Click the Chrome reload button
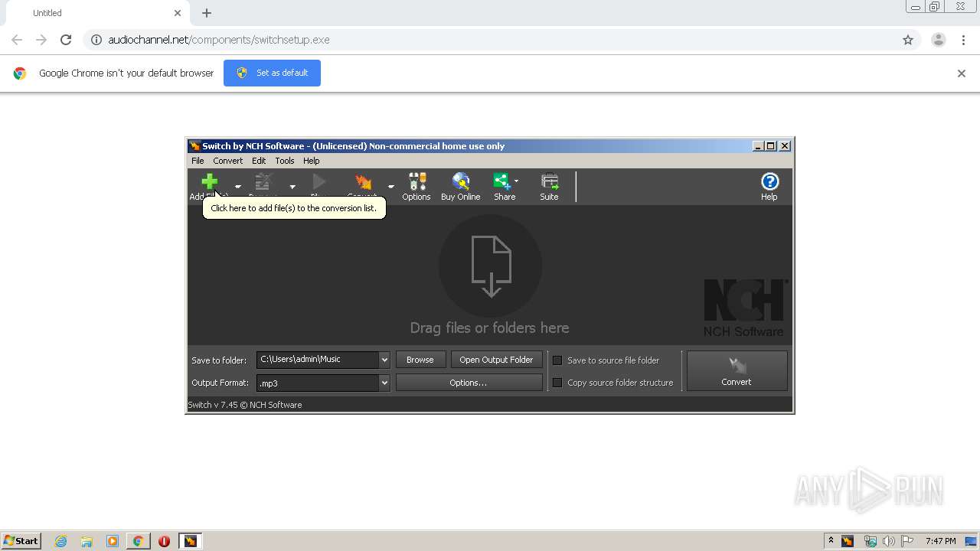980x551 pixels. click(66, 40)
